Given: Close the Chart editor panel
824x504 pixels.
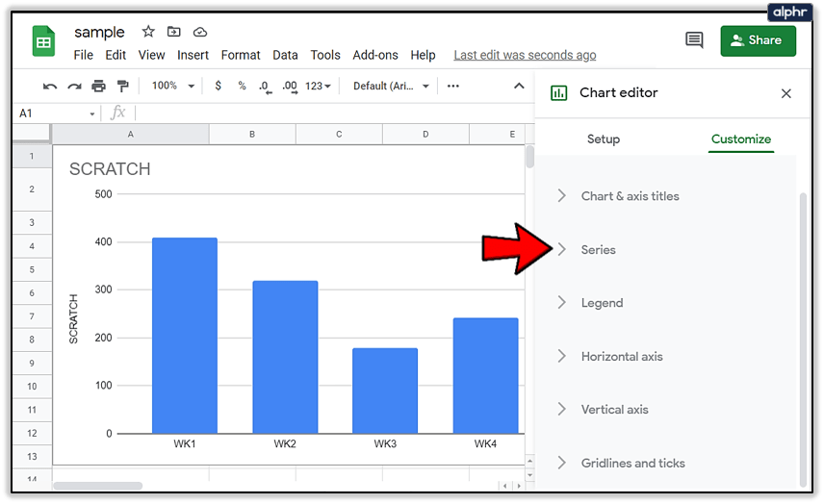Looking at the screenshot, I should tap(786, 93).
